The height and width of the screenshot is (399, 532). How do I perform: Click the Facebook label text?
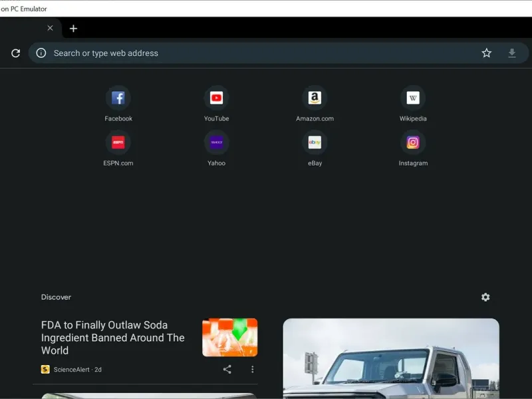[118, 119]
